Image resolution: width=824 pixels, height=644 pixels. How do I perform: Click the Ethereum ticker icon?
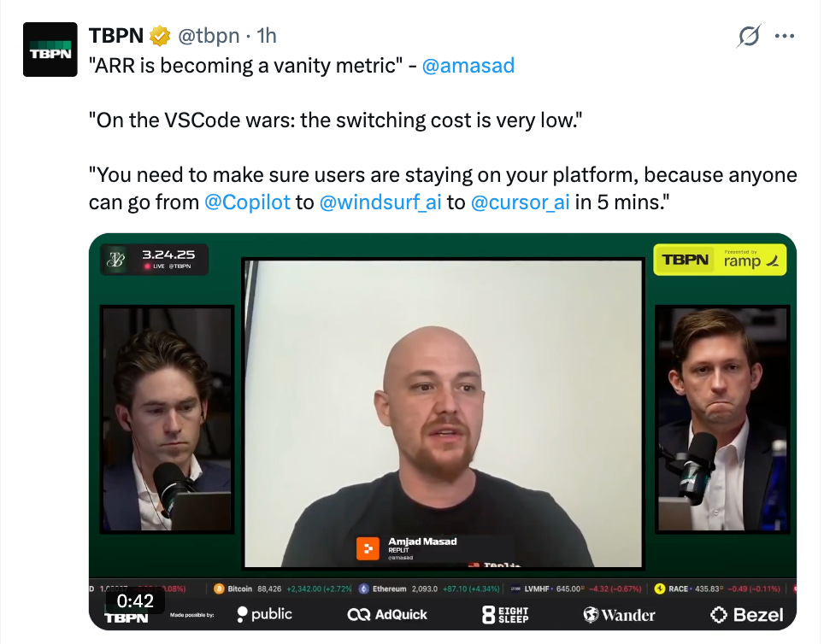click(363, 588)
